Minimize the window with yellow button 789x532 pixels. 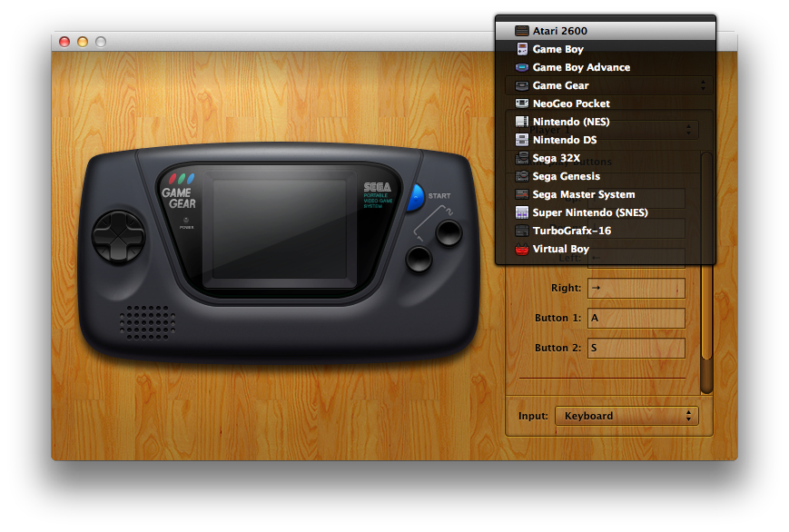pyautogui.click(x=83, y=42)
